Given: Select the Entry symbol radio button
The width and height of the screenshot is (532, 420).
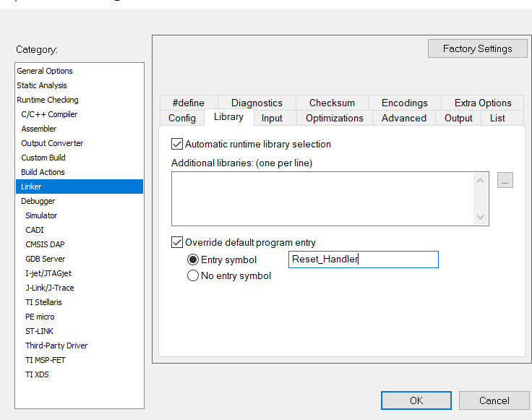Looking at the screenshot, I should (193, 260).
